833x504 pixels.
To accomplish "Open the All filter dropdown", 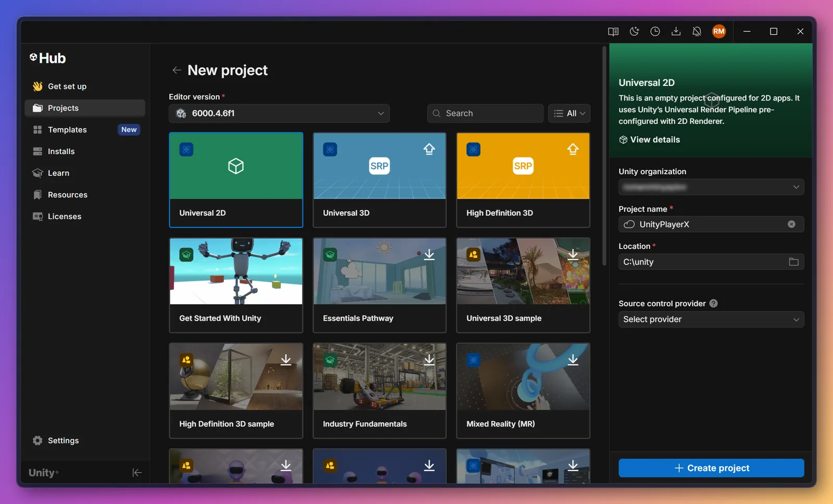I will pos(569,113).
